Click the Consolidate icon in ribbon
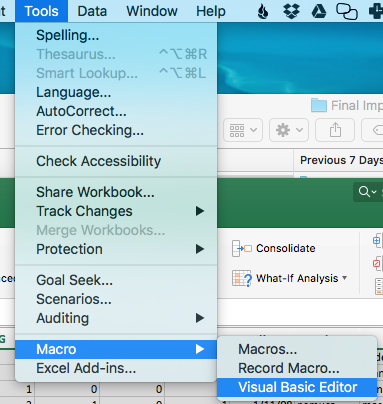Viewport: 383px width, 404px height. [242, 248]
